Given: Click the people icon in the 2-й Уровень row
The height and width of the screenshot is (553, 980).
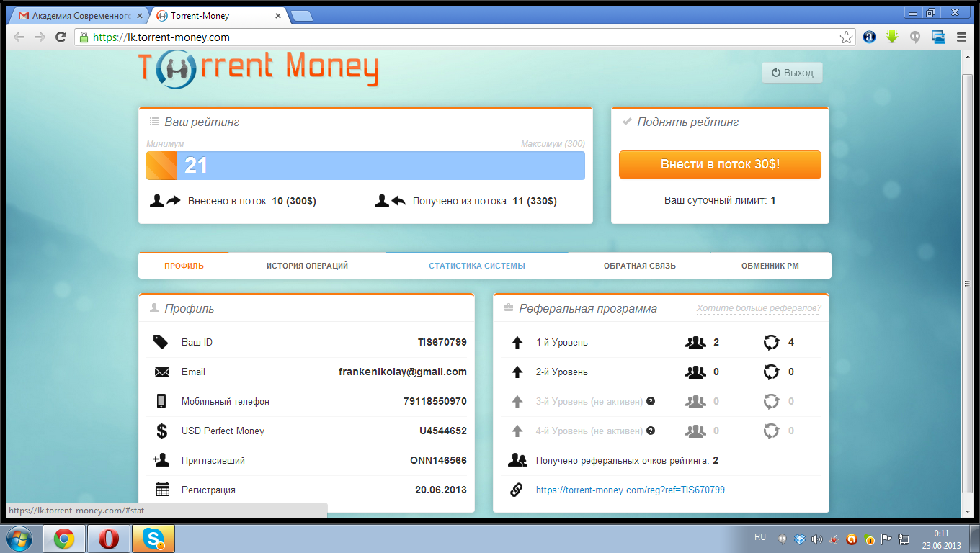Looking at the screenshot, I should coord(695,372).
